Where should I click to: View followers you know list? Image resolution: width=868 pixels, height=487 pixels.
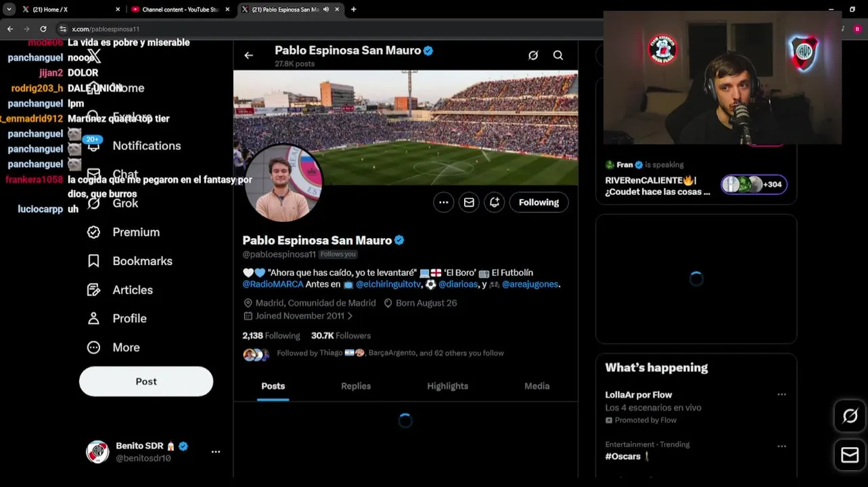point(373,353)
